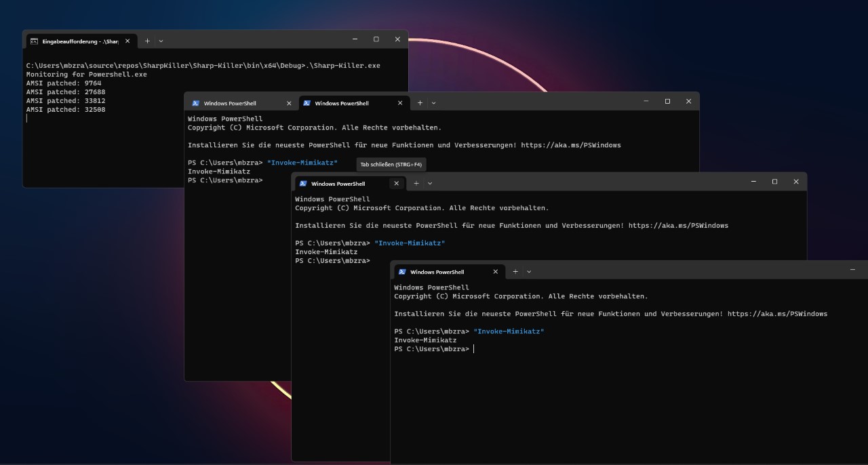This screenshot has width=868, height=465.
Task: Click the "Monitoring for Powershell.exe" line
Action: pyautogui.click(x=86, y=75)
